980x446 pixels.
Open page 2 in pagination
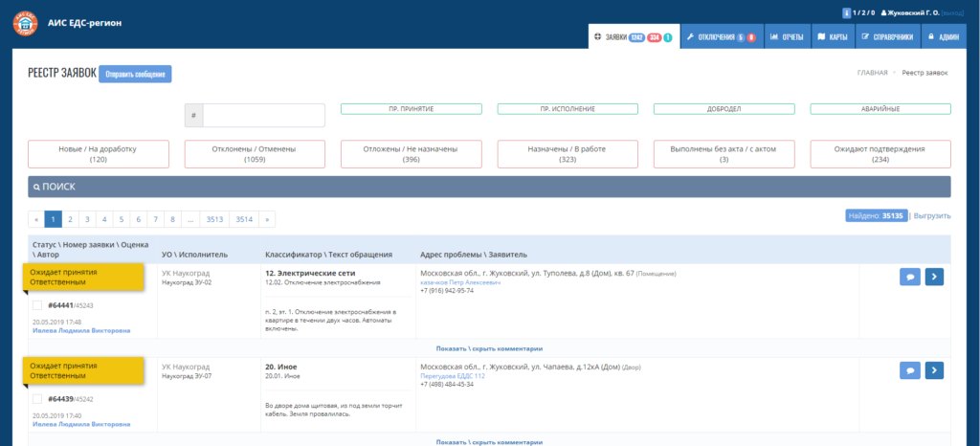71,219
